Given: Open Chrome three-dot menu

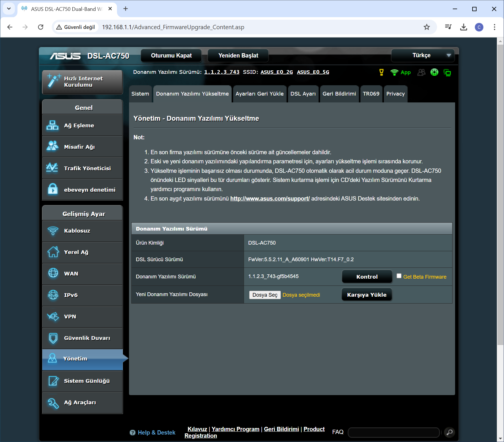Looking at the screenshot, I should (x=494, y=27).
